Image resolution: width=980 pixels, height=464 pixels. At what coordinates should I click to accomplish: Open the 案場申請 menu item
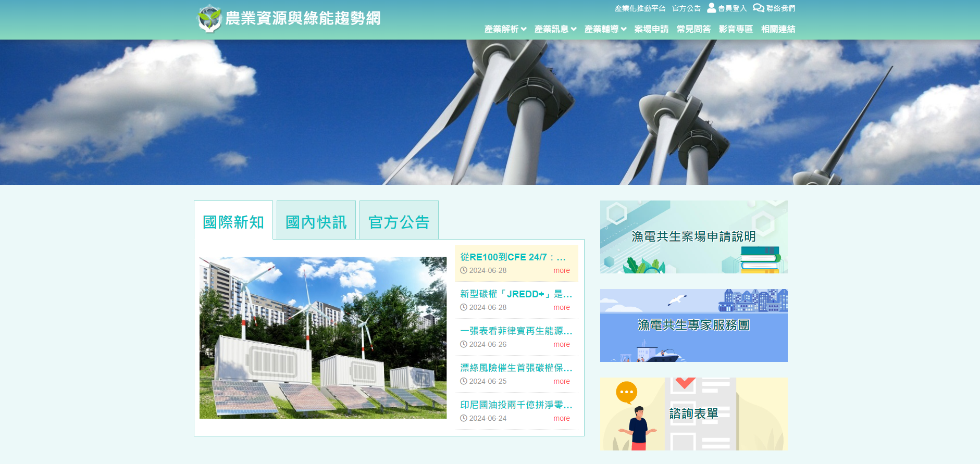pos(651,29)
